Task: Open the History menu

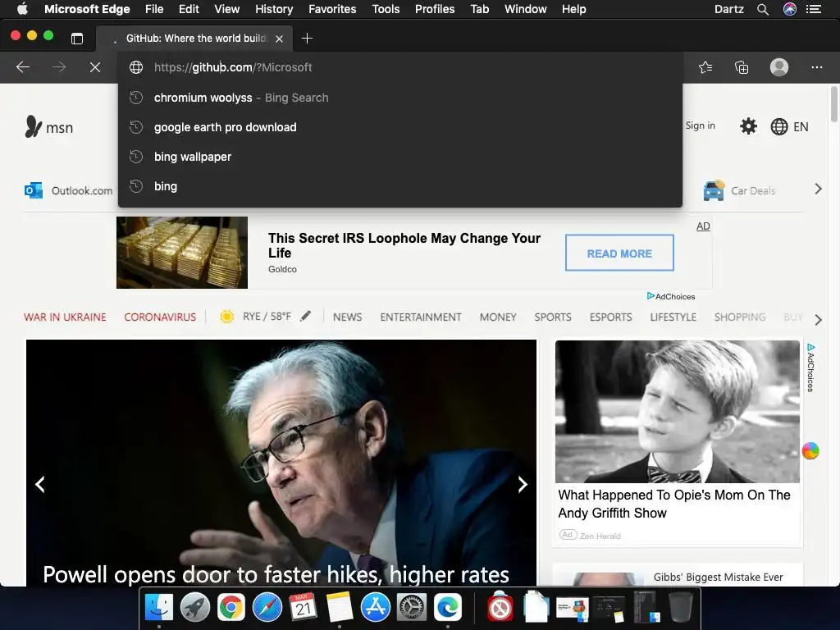Action: (x=274, y=9)
